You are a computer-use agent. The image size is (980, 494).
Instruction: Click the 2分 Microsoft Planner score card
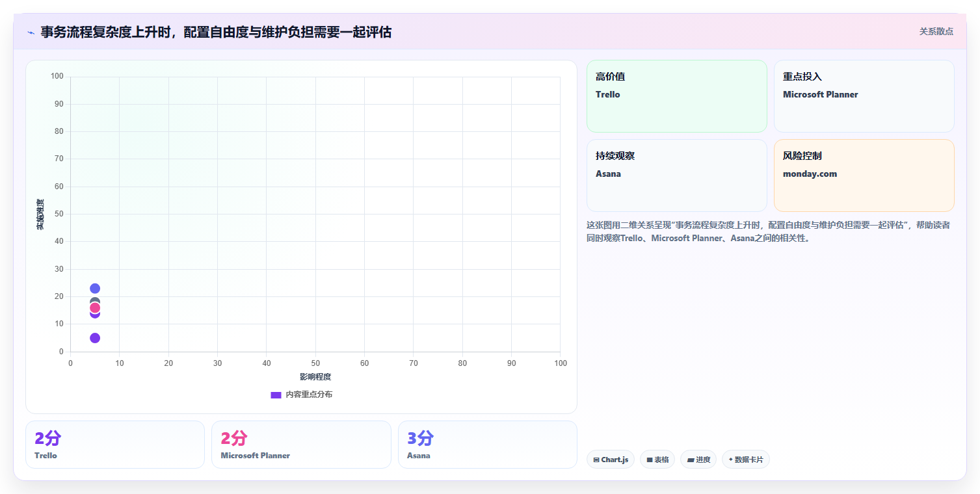(301, 445)
